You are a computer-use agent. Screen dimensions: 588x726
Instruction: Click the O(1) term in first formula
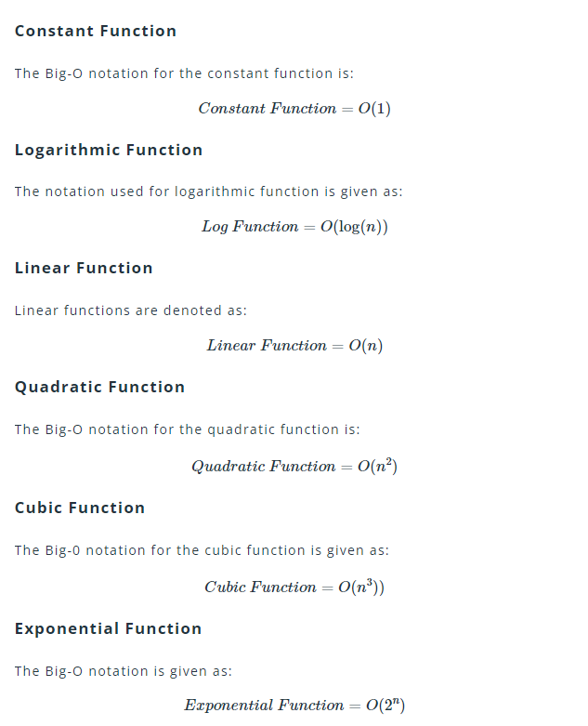374,109
